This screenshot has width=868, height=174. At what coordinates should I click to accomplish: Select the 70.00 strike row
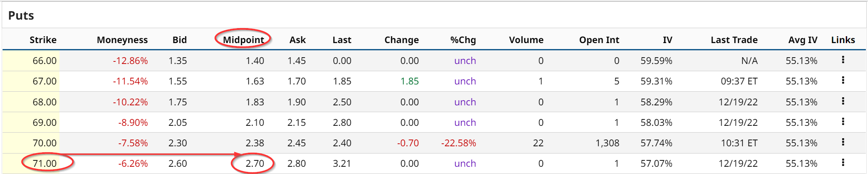click(x=44, y=143)
